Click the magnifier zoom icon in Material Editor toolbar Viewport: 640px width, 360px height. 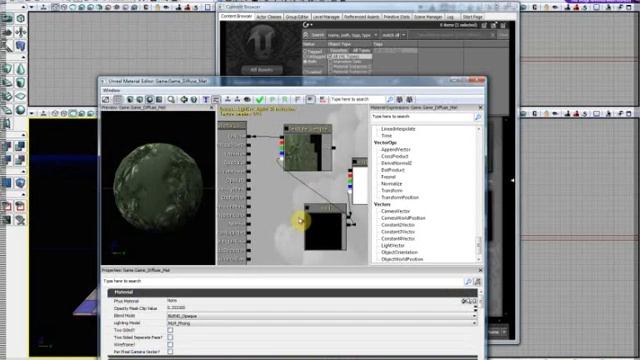(x=171, y=100)
